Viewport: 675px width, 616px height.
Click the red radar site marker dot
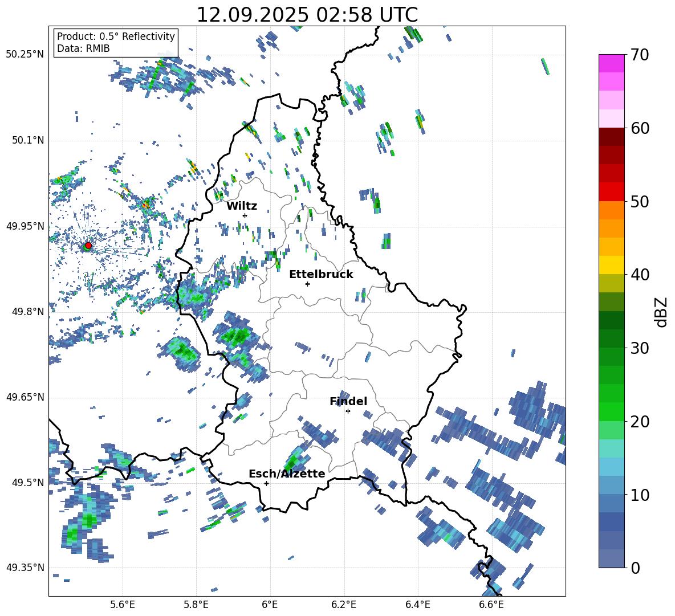coord(88,246)
